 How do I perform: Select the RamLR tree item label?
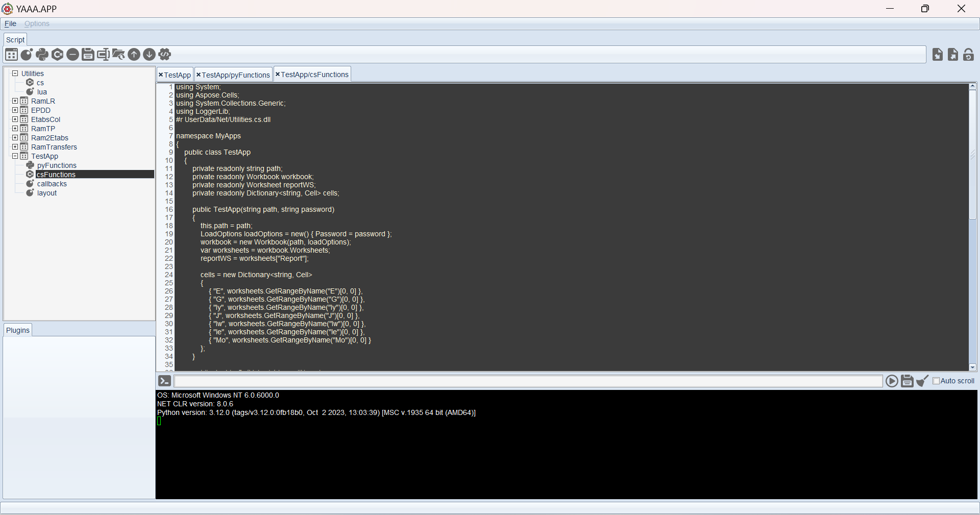(43, 101)
